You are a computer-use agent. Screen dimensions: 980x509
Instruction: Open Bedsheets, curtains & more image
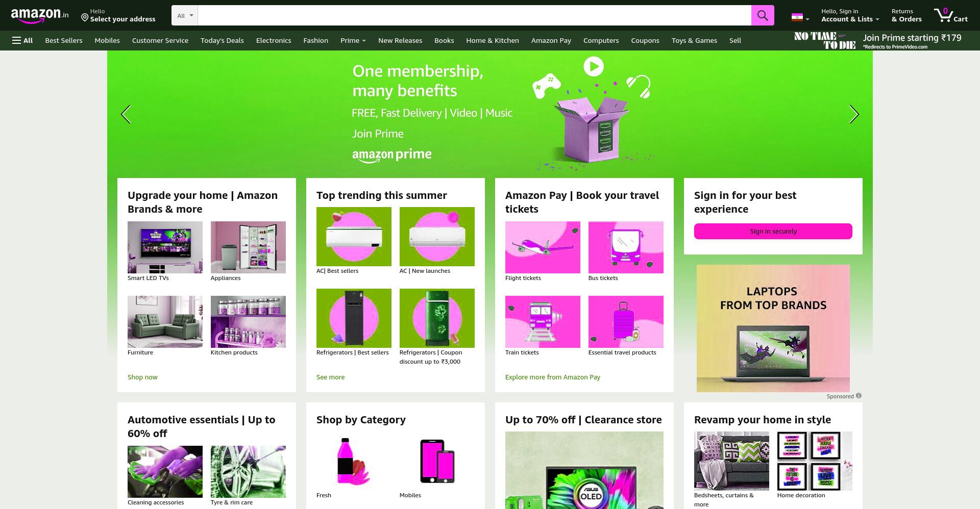pyautogui.click(x=731, y=461)
